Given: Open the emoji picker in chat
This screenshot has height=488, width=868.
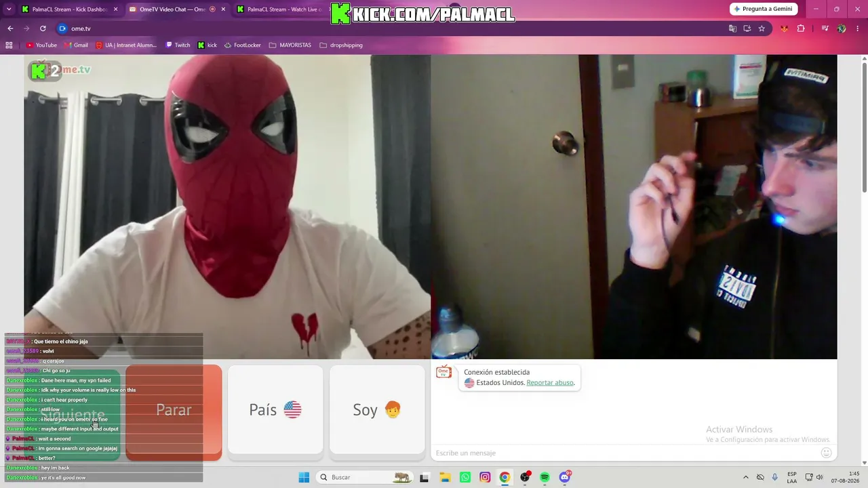Looking at the screenshot, I should point(826,453).
